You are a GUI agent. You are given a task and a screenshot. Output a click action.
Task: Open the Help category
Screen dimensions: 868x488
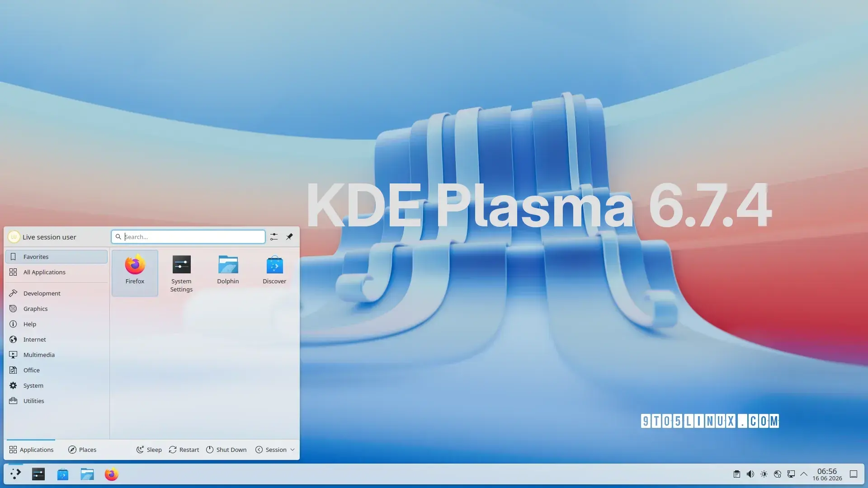(x=57, y=324)
